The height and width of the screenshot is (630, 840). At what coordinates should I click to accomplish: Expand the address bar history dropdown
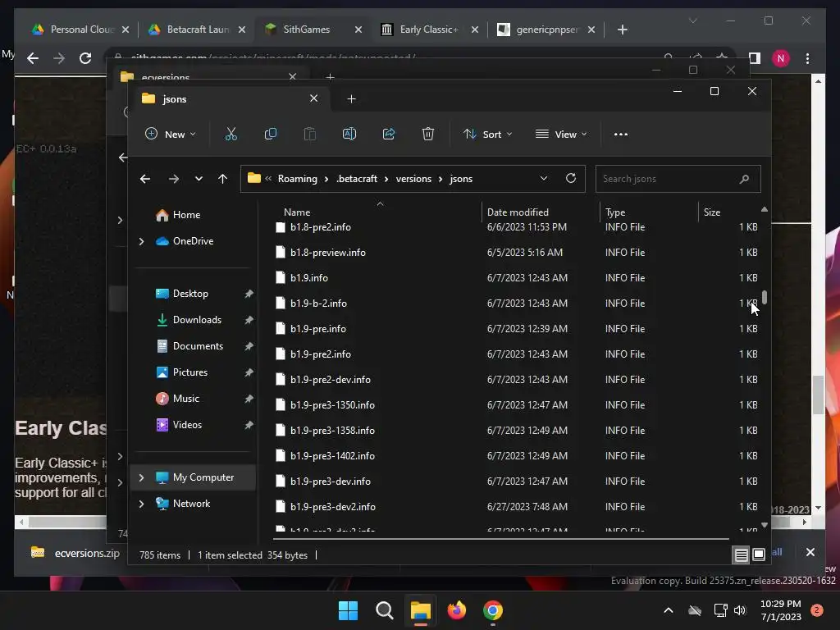544,178
